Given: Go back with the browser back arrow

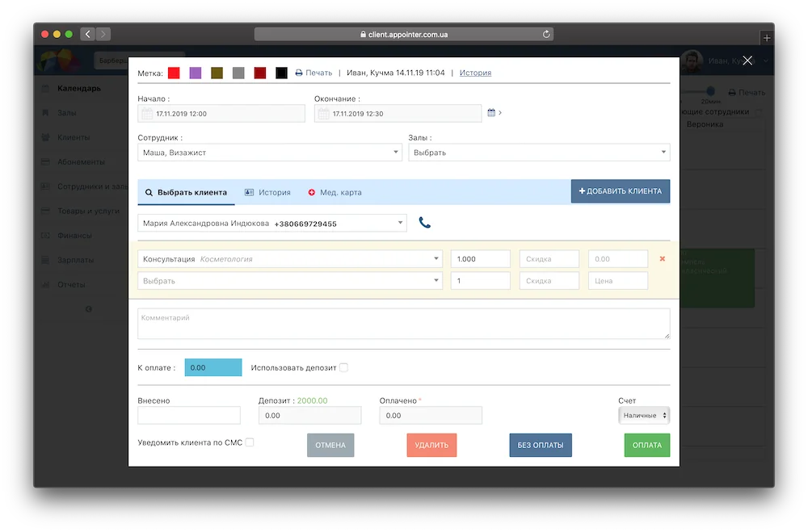Looking at the screenshot, I should coord(87,34).
